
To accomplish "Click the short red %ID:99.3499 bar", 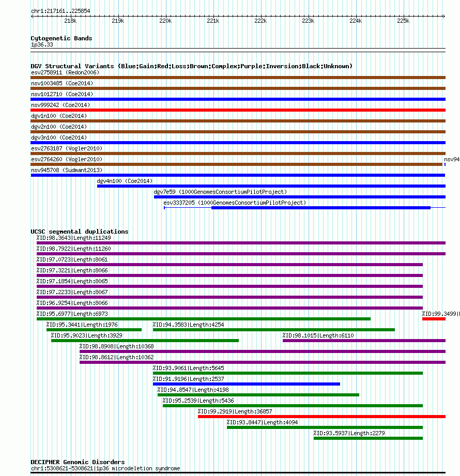I will [434, 319].
